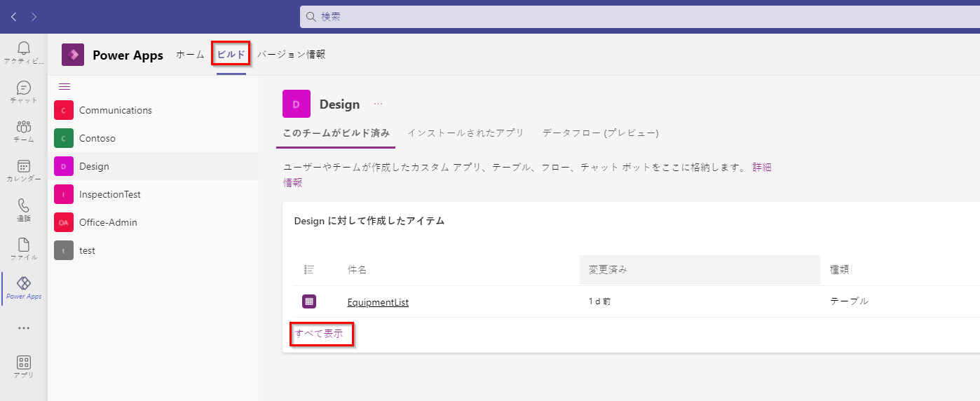Click 'Design に対して作成したアイテム' heading

[369, 221]
